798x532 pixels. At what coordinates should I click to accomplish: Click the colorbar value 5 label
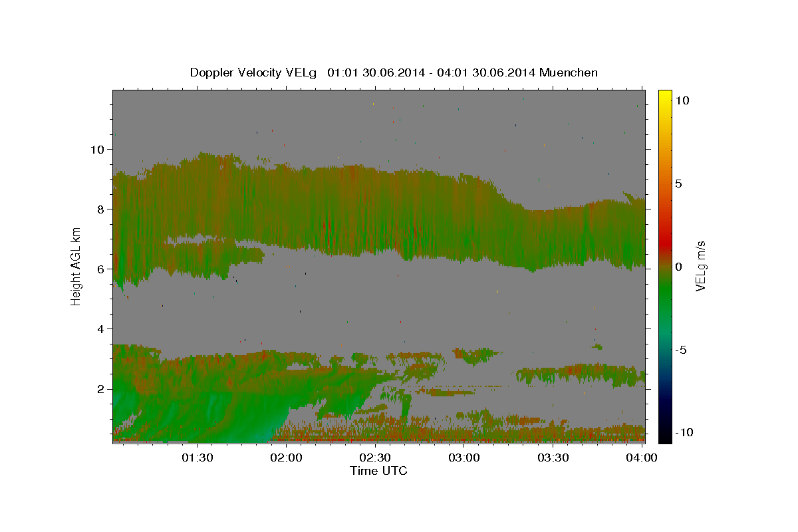click(679, 184)
